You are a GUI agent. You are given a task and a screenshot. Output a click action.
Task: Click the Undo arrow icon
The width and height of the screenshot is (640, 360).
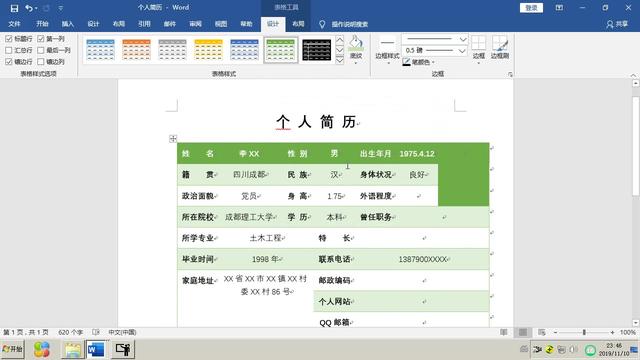coord(29,8)
